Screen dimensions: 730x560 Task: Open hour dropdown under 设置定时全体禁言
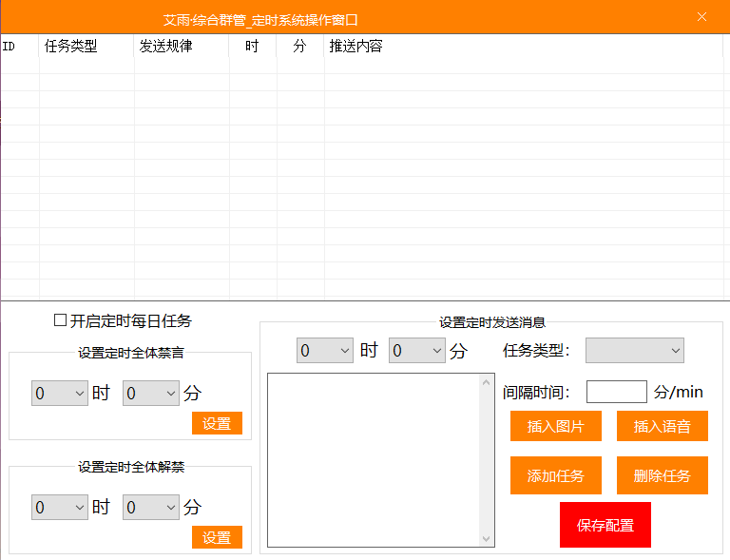pos(59,393)
